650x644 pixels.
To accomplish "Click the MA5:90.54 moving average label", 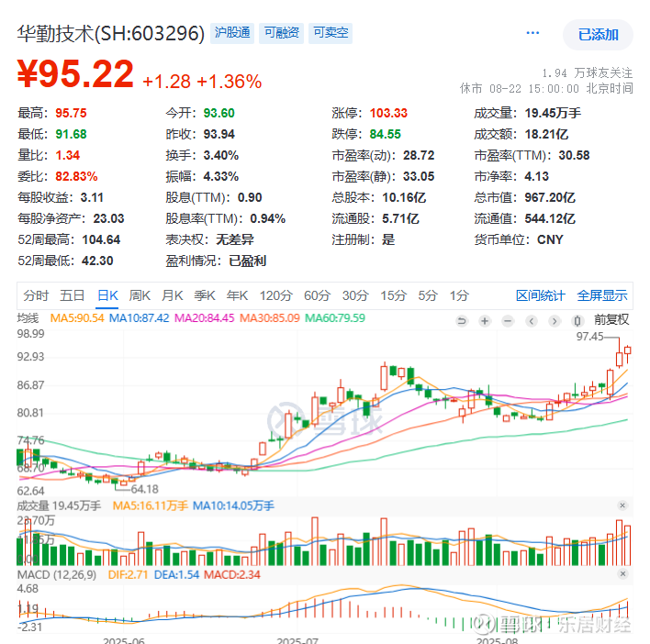I will tap(77, 318).
